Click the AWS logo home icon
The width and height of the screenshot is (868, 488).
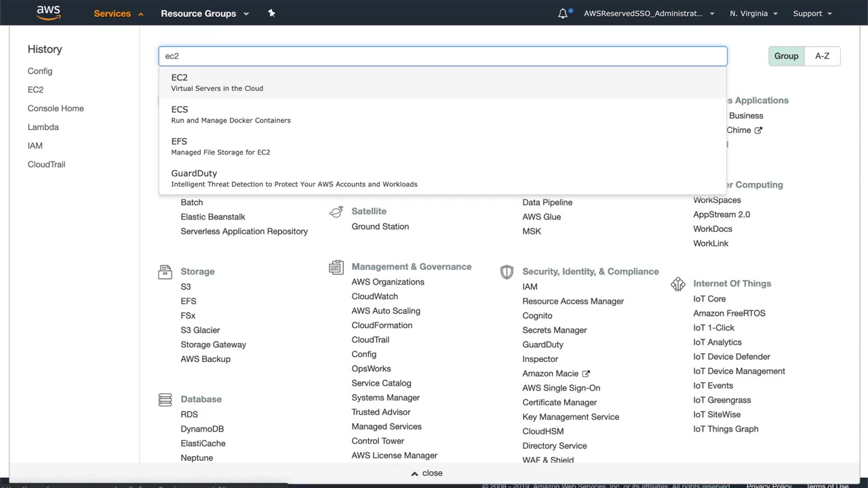coord(48,13)
